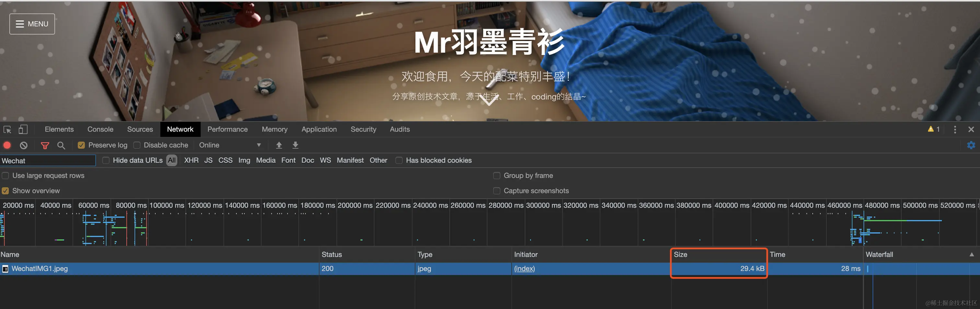Enable the Group by frame checkbox
The image size is (980, 309).
tap(496, 175)
